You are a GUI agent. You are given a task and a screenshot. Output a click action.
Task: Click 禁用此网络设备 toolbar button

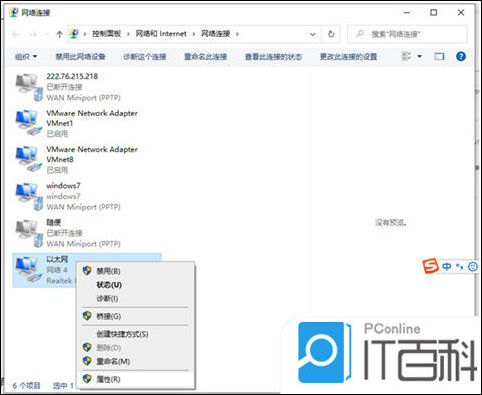click(80, 57)
